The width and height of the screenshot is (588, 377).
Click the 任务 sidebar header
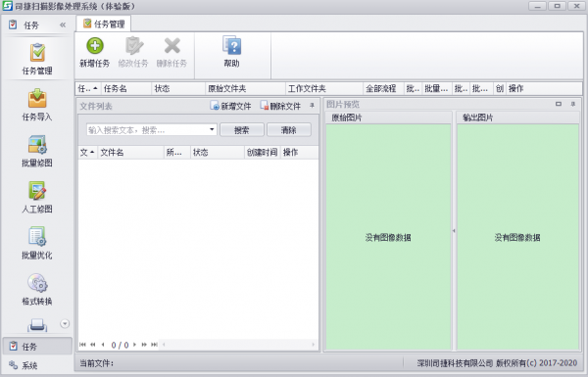click(x=30, y=25)
